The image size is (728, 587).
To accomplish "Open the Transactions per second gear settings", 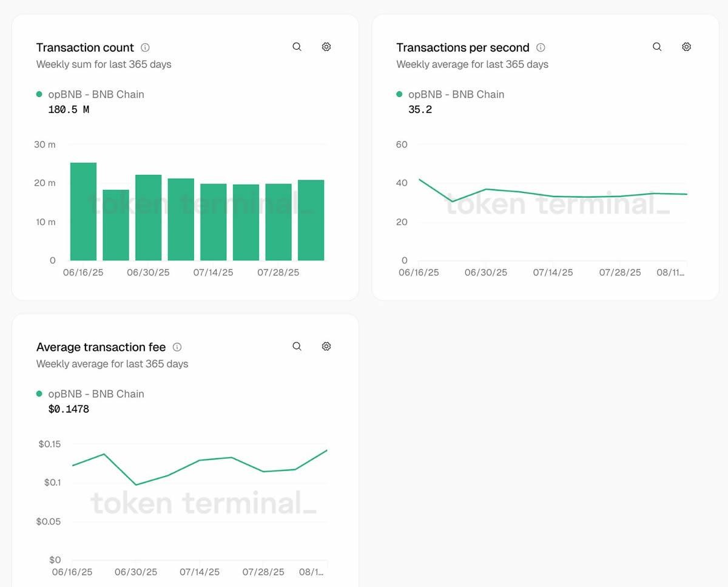I will pyautogui.click(x=687, y=47).
